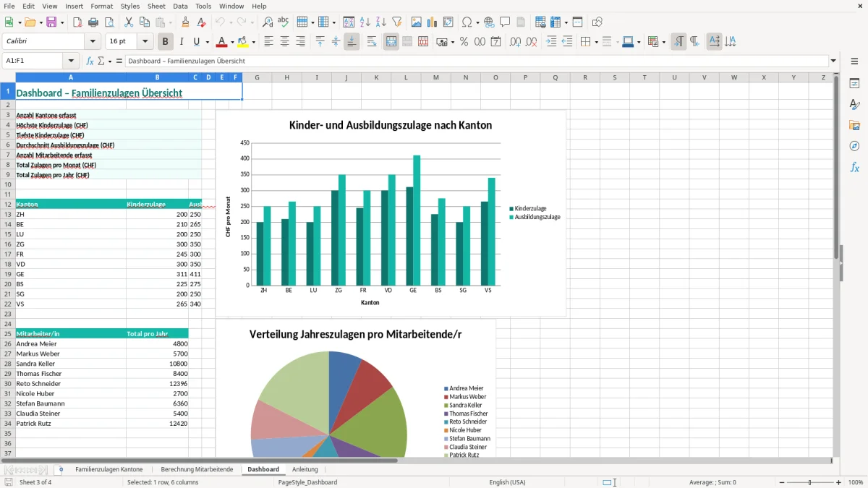Open Conditional Formatting dropdown arrow
The height and width of the screenshot is (488, 868).
663,42
